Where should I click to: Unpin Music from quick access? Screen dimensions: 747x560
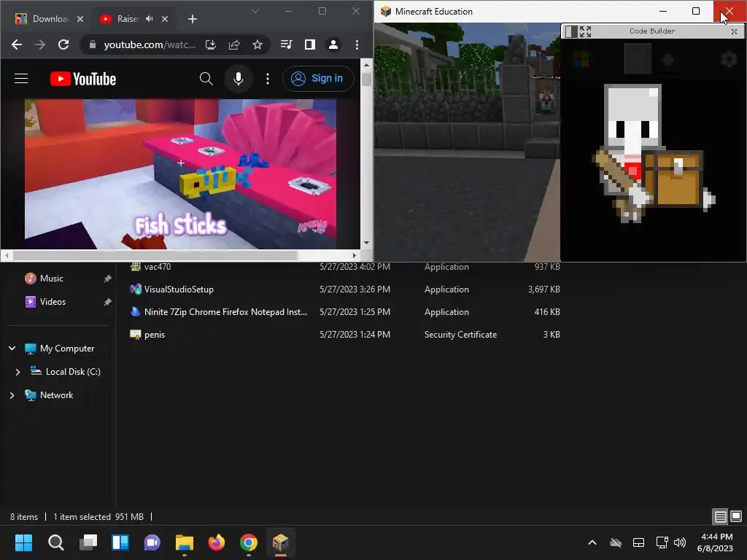click(x=108, y=279)
